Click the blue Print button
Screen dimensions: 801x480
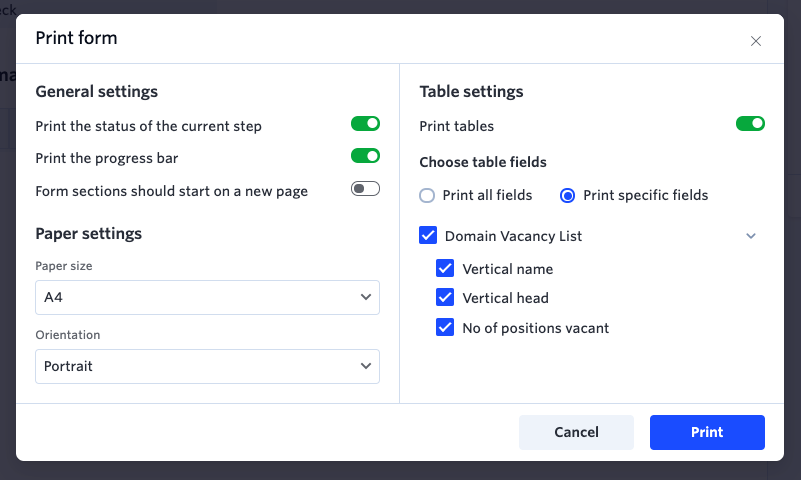pos(707,432)
